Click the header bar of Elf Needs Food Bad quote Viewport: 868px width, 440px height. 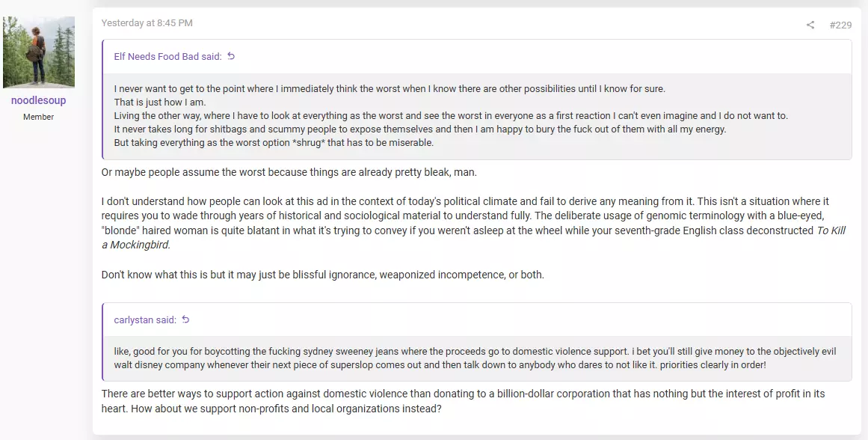477,57
